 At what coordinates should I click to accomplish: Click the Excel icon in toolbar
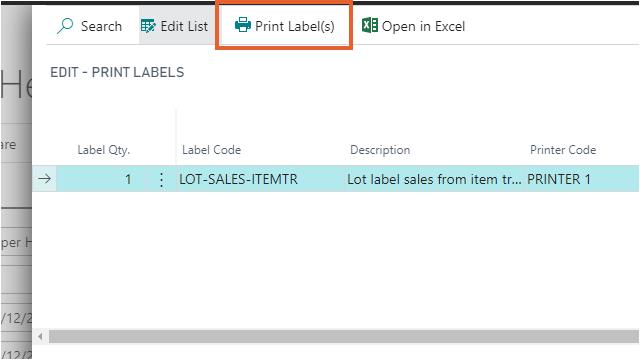coord(370,25)
